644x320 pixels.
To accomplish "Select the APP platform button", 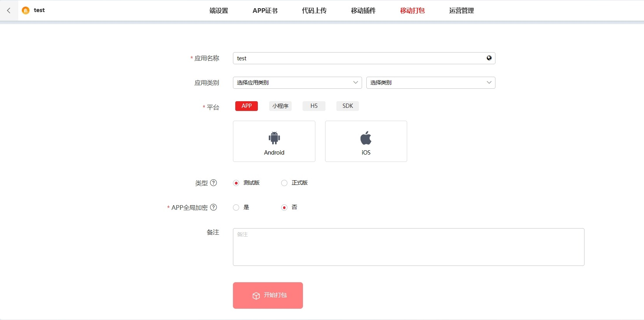I will point(247,106).
